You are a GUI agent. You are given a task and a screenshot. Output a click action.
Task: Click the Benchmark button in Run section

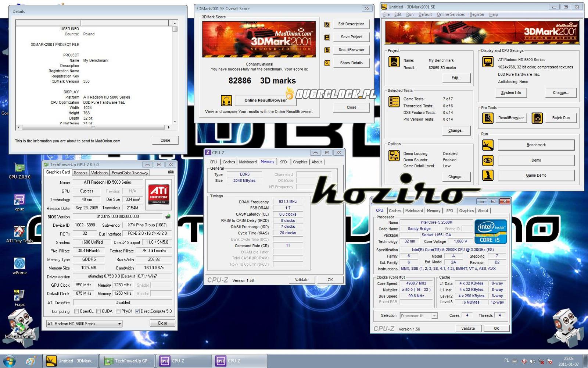[536, 145]
